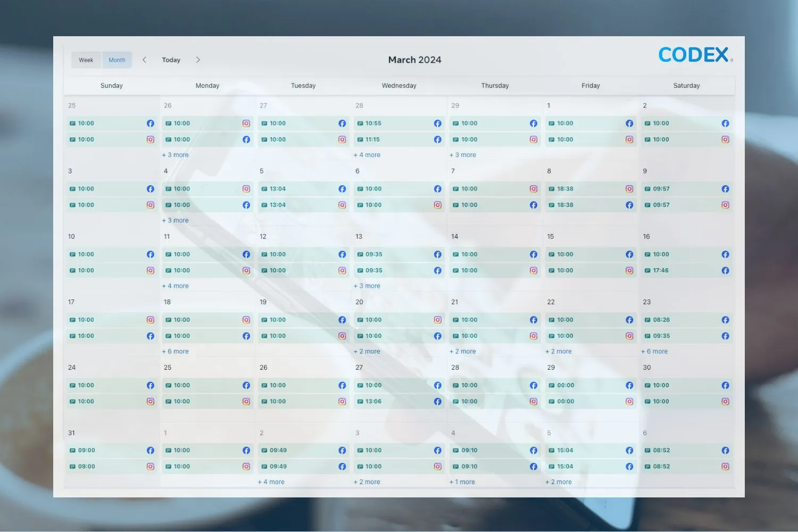
Task: Open the 17:46 post time label
Action: [x=661, y=270]
